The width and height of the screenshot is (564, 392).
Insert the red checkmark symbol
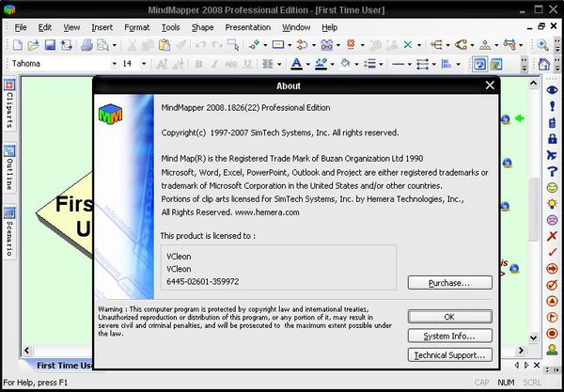point(552,252)
